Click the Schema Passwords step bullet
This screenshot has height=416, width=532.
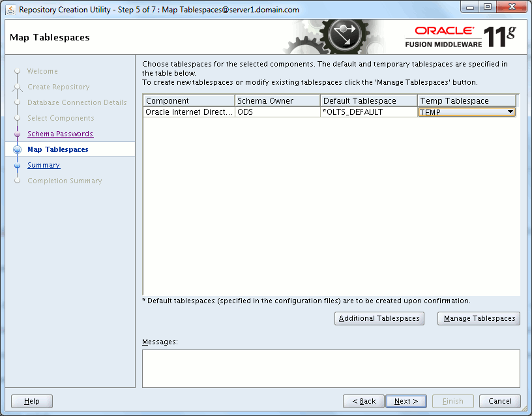[18, 134]
